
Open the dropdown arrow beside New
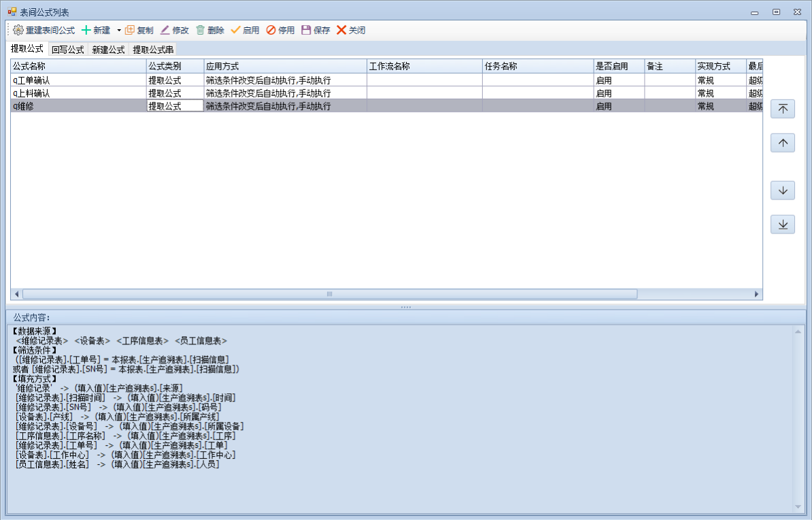click(118, 31)
